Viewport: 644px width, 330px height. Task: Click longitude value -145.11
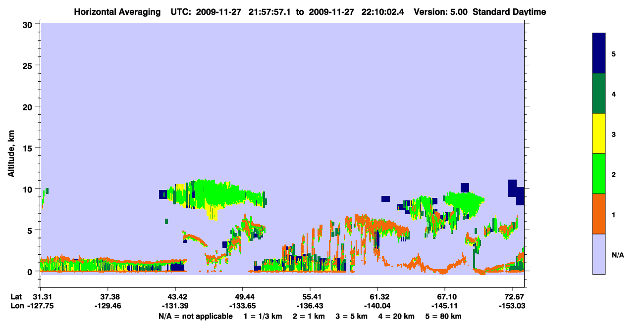pyautogui.click(x=445, y=306)
